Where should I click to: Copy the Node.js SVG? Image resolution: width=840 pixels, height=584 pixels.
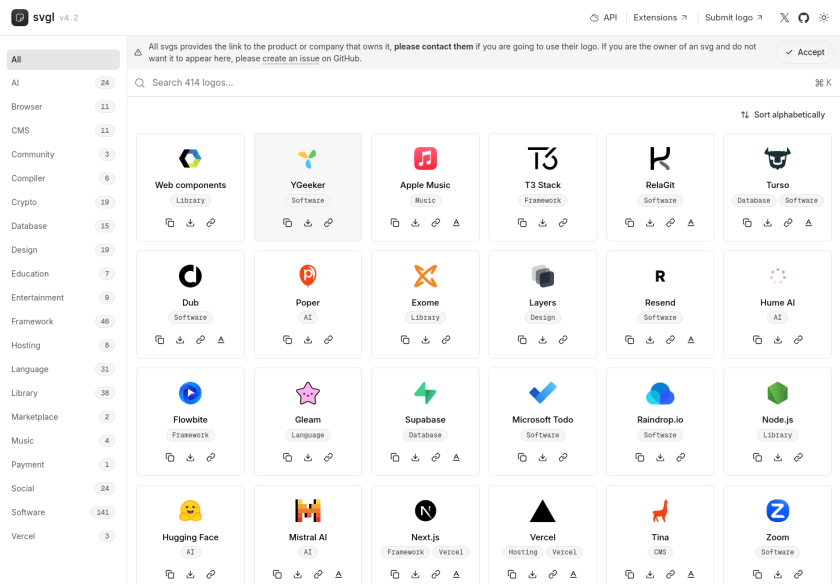point(758,458)
